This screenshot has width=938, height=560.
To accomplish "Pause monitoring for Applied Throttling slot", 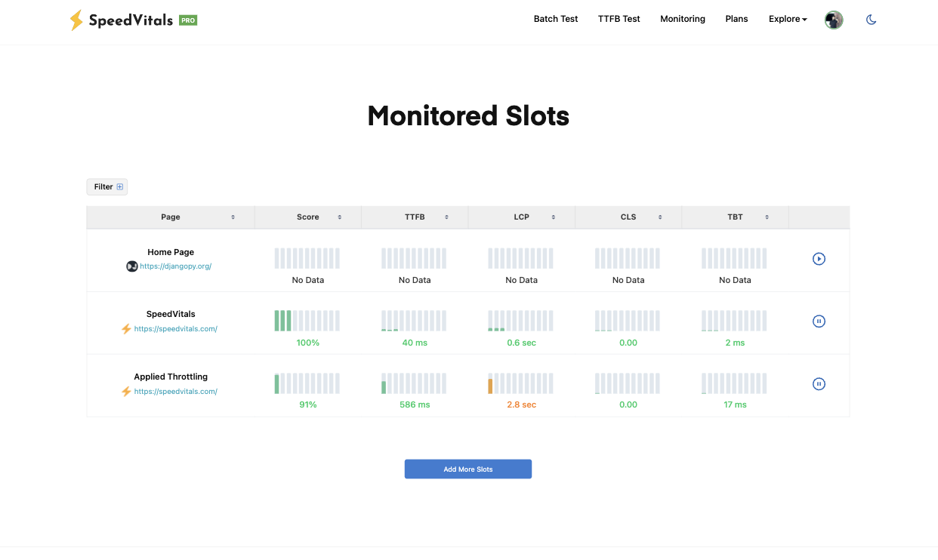I will 819,383.
